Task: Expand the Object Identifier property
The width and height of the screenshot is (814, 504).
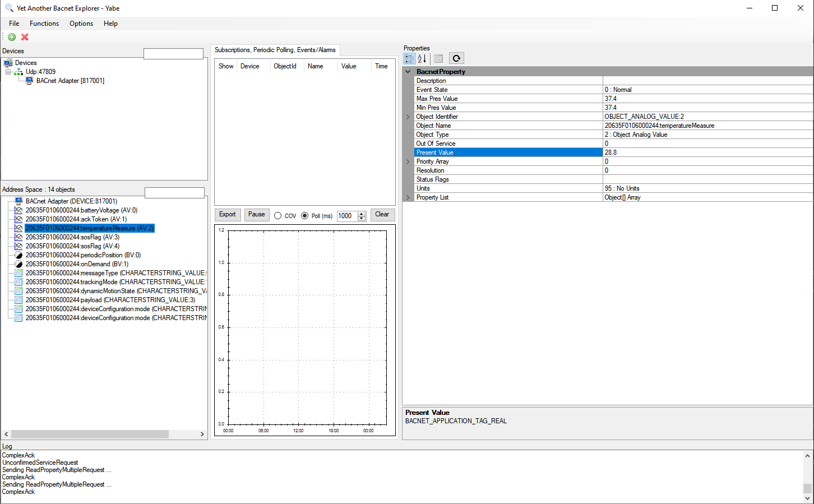Action: click(408, 117)
